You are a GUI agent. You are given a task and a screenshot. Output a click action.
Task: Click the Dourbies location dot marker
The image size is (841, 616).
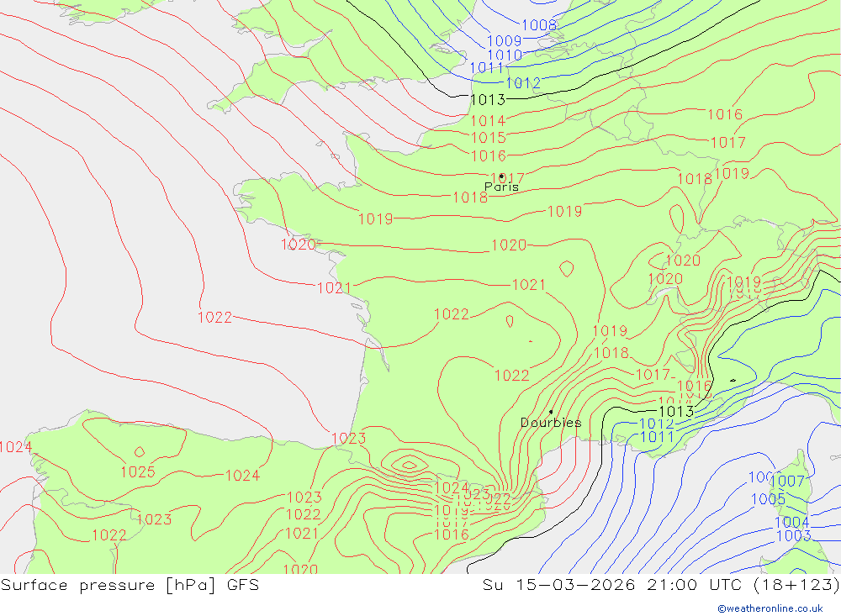point(551,412)
